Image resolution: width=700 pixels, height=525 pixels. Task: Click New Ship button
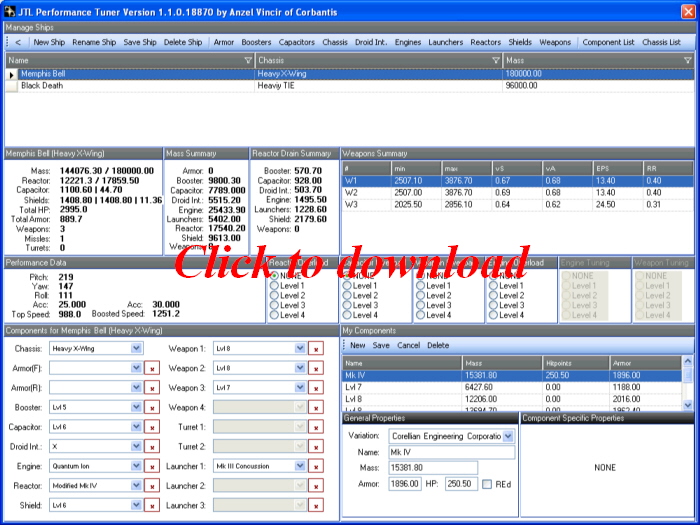click(49, 42)
